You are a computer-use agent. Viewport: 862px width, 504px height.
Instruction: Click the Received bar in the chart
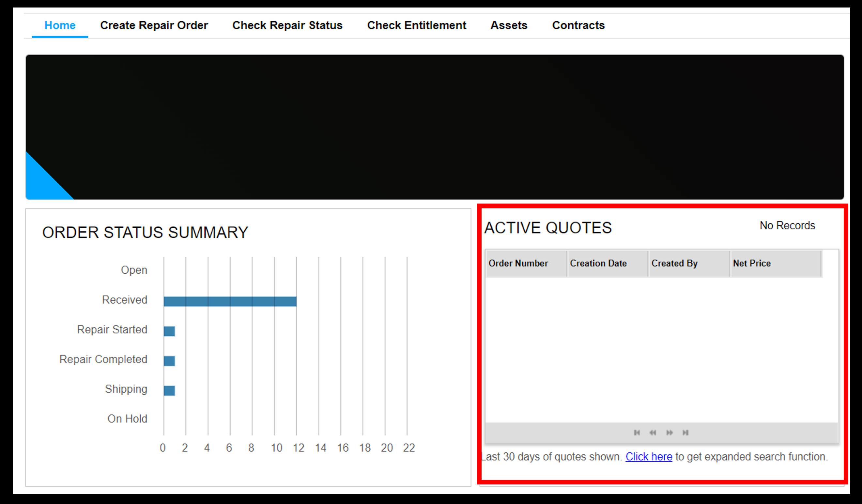(x=230, y=301)
